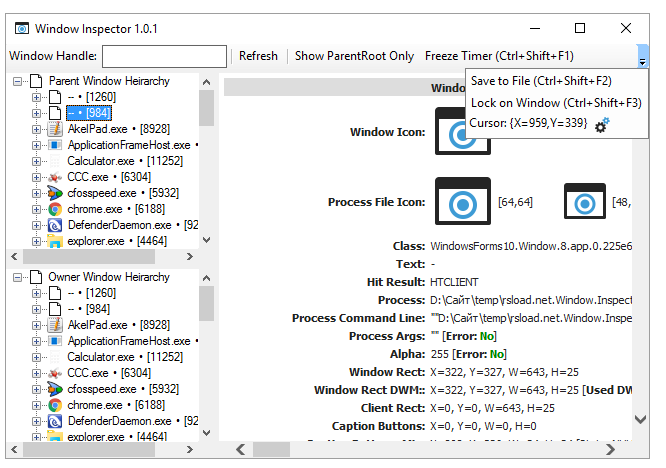Image resolution: width=666 pixels, height=468 pixels.
Task: Select Lock on Window menu entry
Action: (x=556, y=102)
